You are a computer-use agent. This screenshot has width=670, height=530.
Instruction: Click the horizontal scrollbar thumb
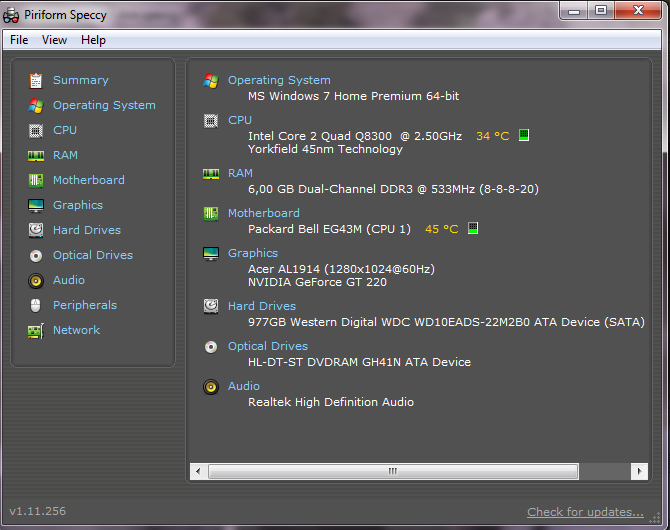[393, 471]
